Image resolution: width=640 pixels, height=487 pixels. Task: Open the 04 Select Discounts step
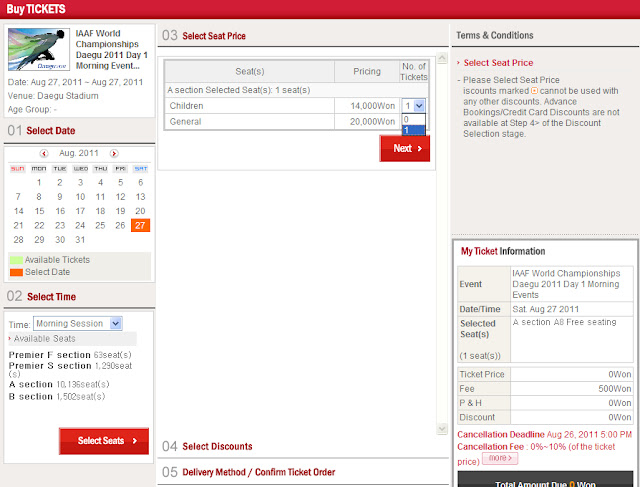(x=207, y=446)
